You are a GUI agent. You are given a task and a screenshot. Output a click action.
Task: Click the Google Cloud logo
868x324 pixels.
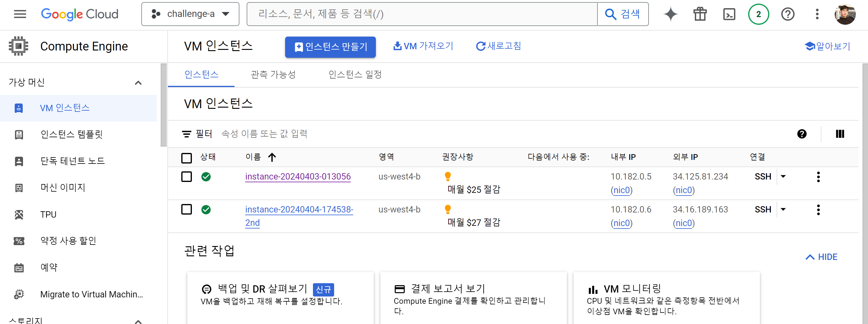coord(80,14)
